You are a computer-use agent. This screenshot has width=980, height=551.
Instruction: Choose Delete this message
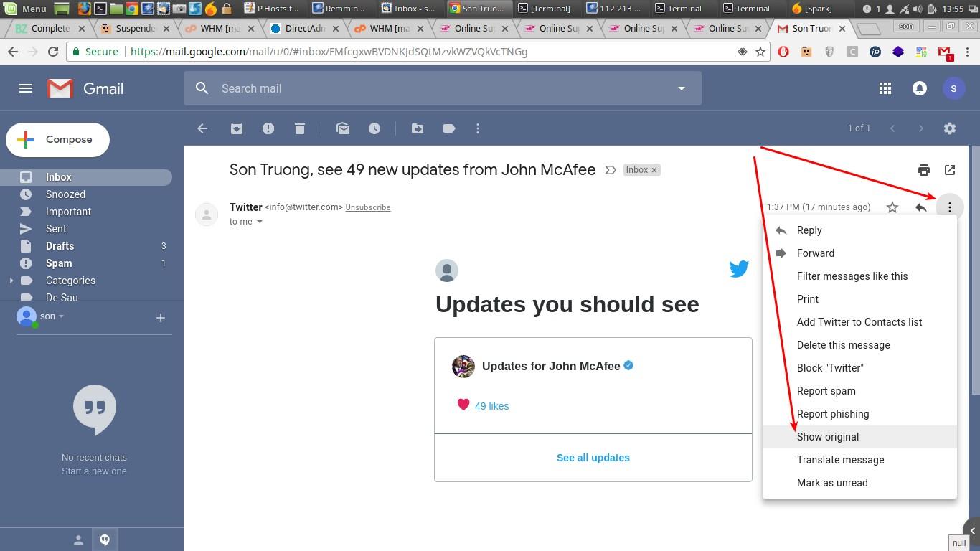click(x=859, y=345)
